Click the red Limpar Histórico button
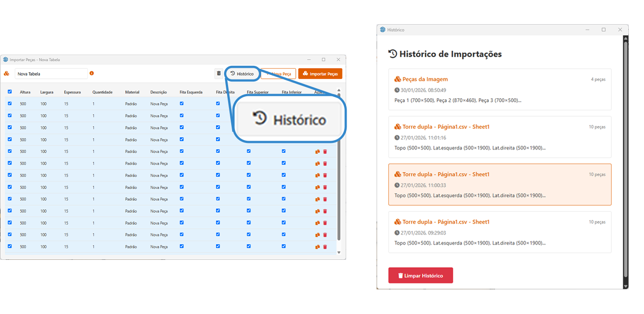The width and height of the screenshot is (644, 314). click(x=420, y=275)
